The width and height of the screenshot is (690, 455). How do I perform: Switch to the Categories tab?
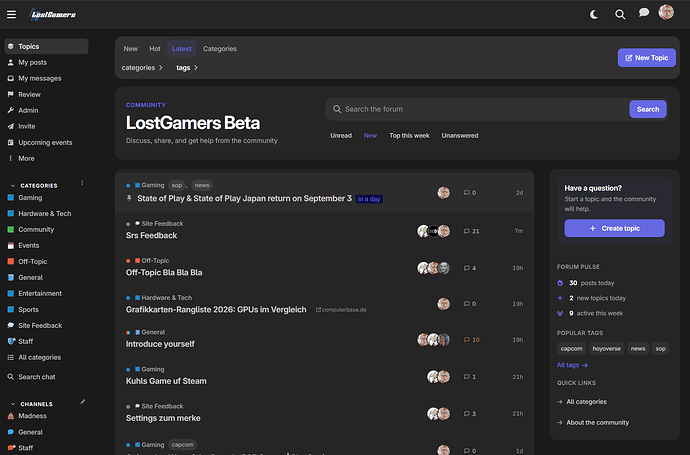[x=220, y=49]
